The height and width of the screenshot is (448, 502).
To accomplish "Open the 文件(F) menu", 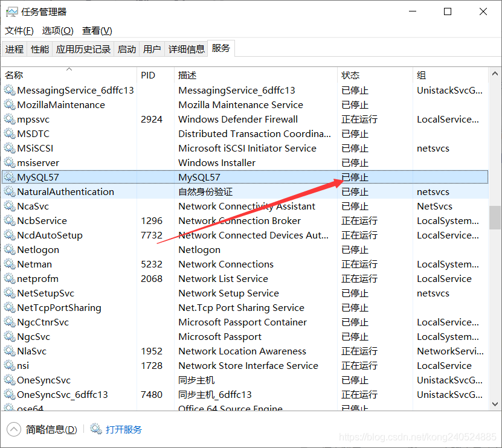I will tap(19, 31).
